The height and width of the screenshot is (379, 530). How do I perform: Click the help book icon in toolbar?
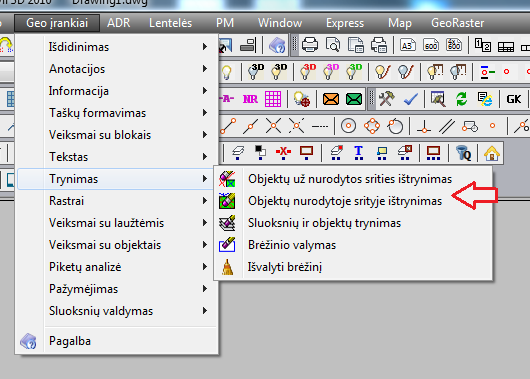coord(277,45)
